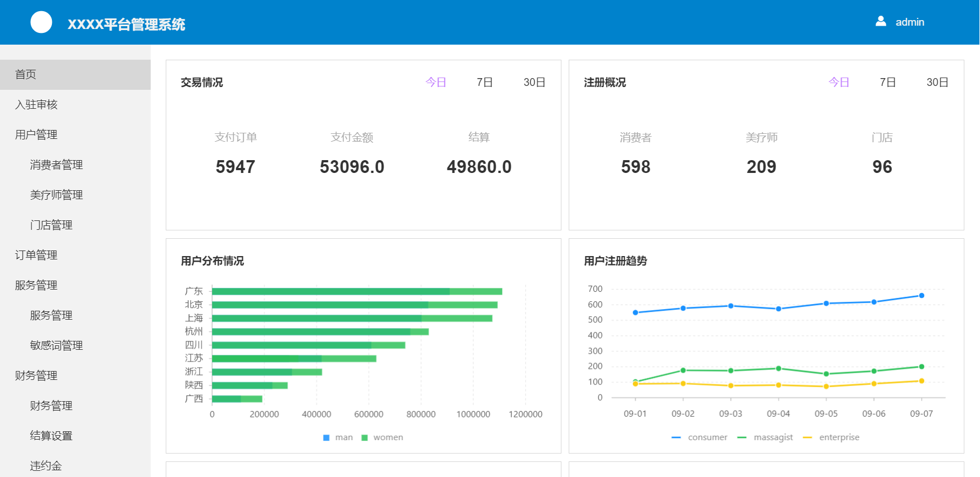980x477 pixels.
Task: Click 支付金额 value 53096.0
Action: coord(352,167)
